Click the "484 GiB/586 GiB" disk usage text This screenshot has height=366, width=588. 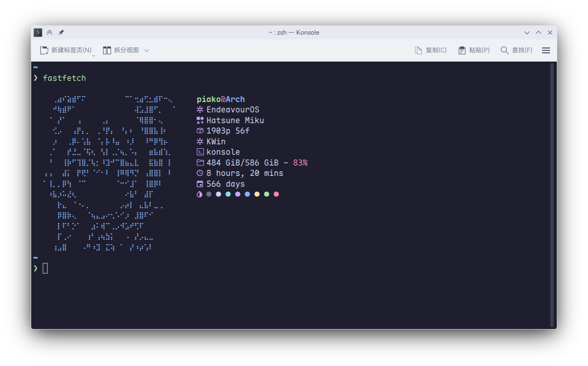pos(242,163)
